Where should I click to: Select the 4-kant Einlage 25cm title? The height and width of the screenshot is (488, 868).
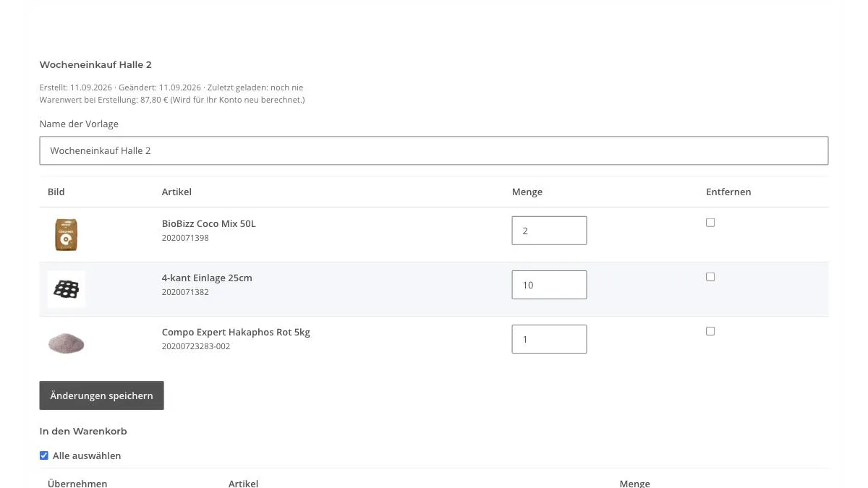click(207, 278)
